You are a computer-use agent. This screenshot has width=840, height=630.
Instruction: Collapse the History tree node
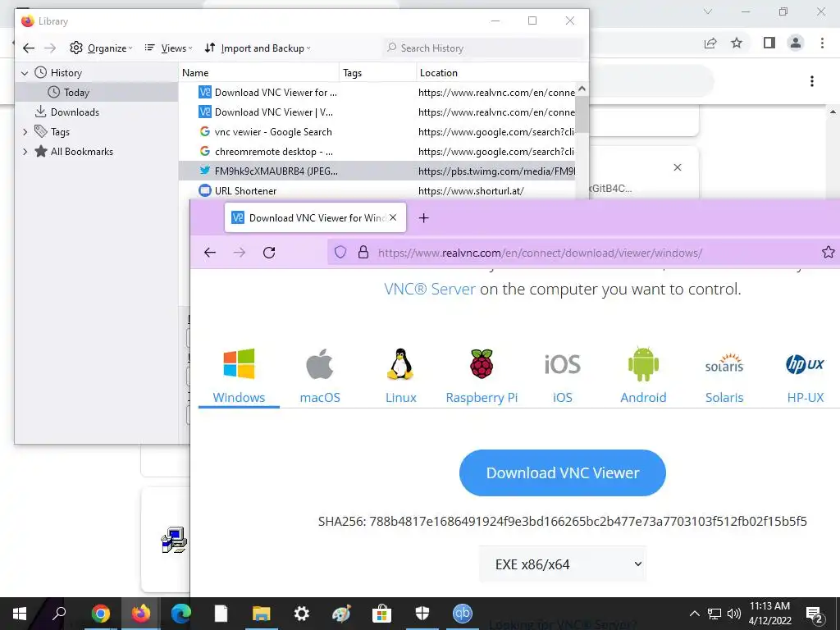pos(25,73)
